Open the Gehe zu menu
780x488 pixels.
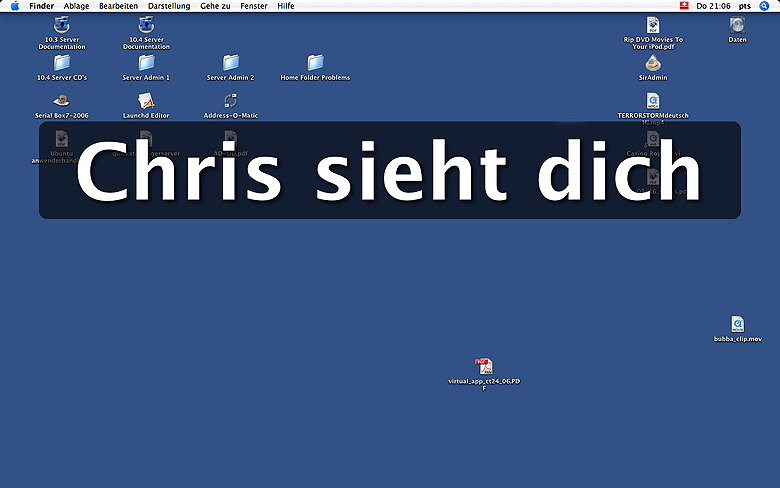pos(215,6)
